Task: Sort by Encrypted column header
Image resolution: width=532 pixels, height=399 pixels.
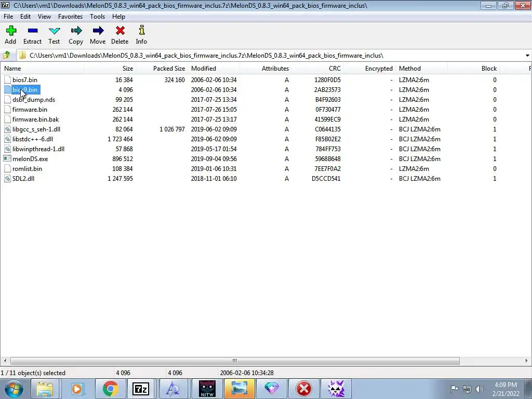Action: click(x=369, y=68)
